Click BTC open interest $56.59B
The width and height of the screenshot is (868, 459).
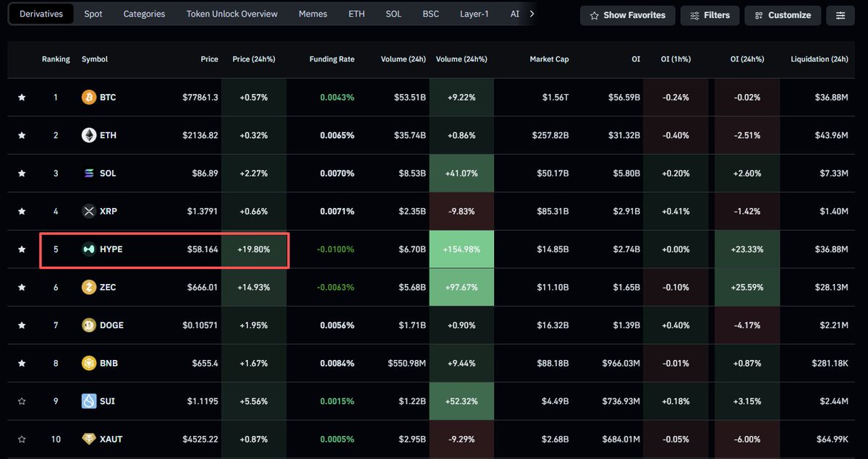[x=623, y=98]
